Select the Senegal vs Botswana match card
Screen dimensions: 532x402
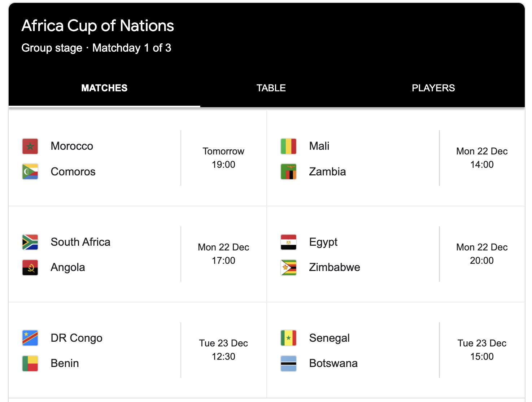[396, 350]
